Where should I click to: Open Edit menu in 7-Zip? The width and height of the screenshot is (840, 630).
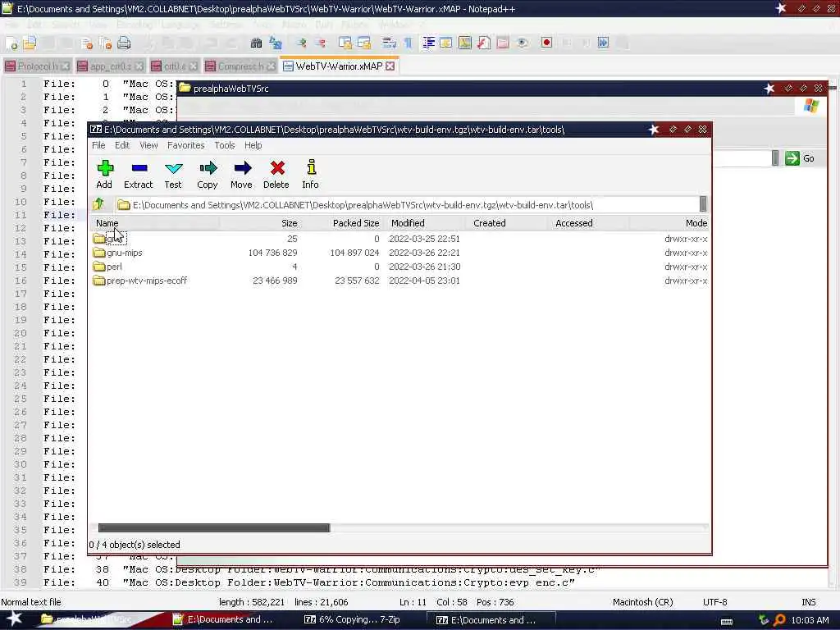point(122,145)
